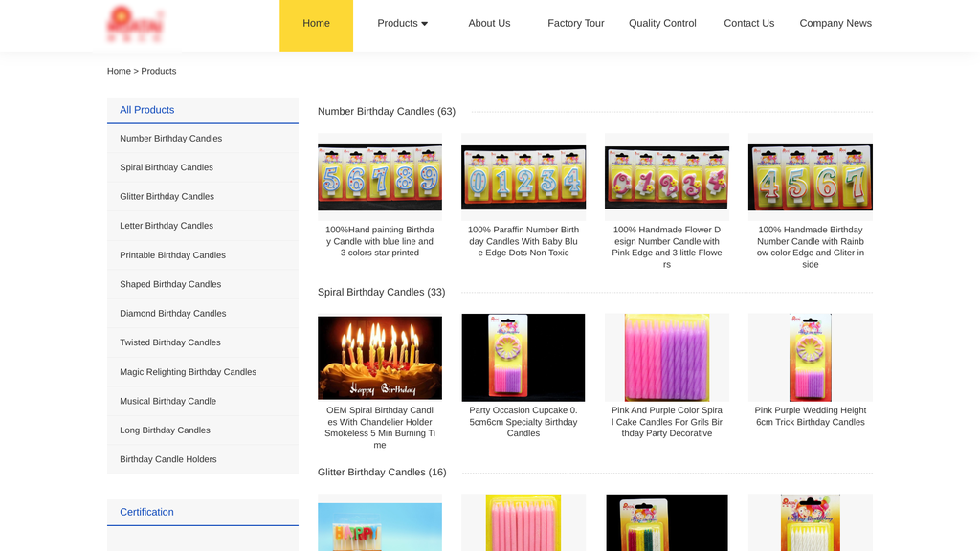Open Spiral Birthday Candles category in sidebar
The height and width of the screenshot is (551, 980).
coord(167,167)
